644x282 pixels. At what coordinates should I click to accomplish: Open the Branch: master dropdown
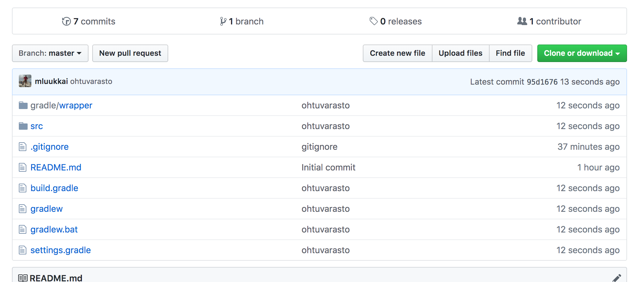50,53
